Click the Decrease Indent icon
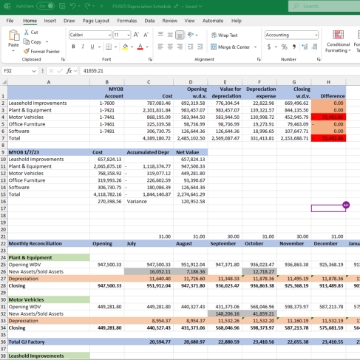Screen dimensions: 360x360 pos(190,47)
